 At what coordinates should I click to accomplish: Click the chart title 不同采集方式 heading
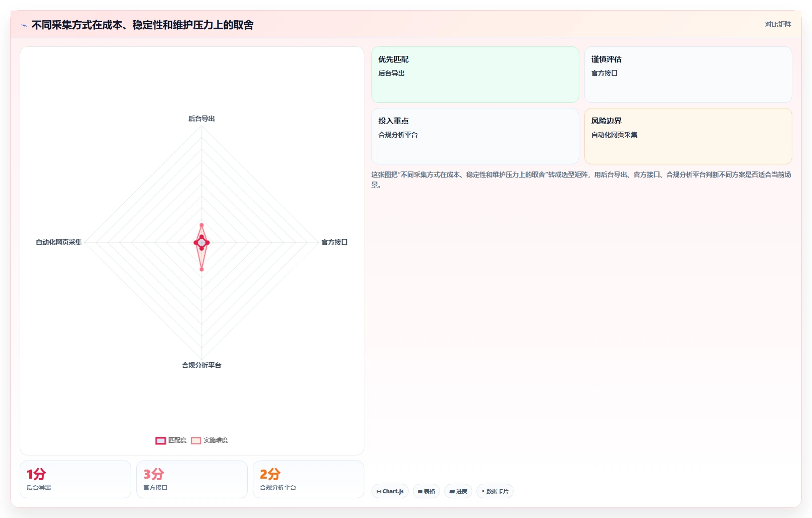pos(142,25)
